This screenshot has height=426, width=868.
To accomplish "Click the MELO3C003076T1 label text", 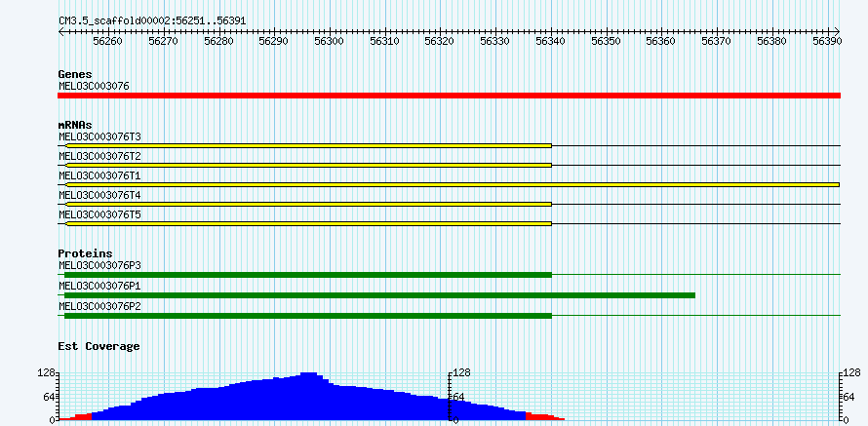I will tap(99, 175).
